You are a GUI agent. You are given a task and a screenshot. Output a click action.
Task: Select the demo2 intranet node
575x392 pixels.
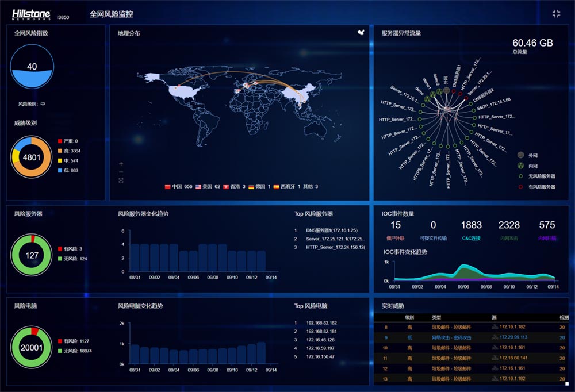(439, 91)
